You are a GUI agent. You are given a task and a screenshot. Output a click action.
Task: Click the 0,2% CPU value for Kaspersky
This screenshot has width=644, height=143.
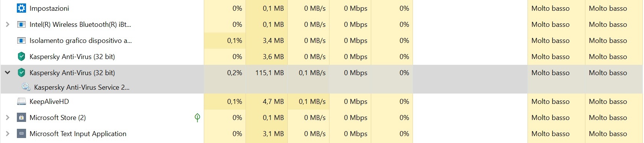point(234,72)
